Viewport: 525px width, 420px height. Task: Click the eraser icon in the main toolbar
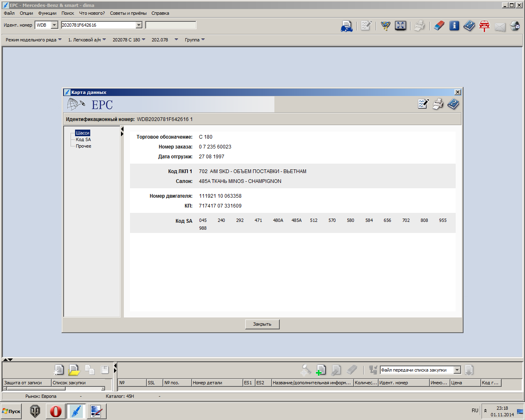click(439, 26)
